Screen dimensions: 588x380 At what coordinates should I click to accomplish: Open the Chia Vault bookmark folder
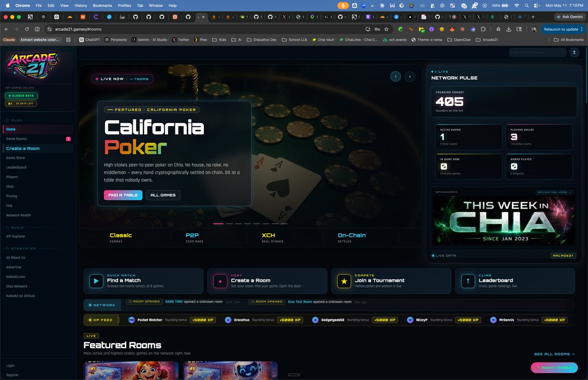pyautogui.click(x=323, y=40)
